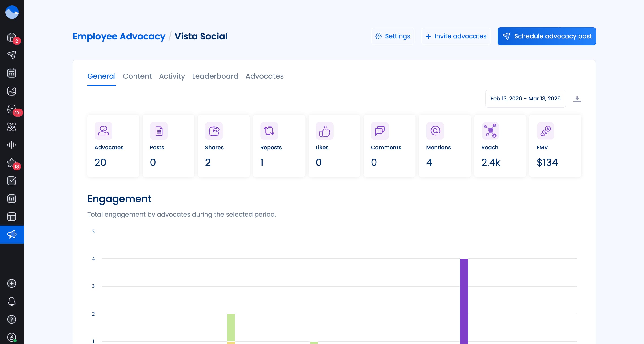This screenshot has width=644, height=344.
Task: Open the Calendar icon in the sidebar
Action: [11, 73]
